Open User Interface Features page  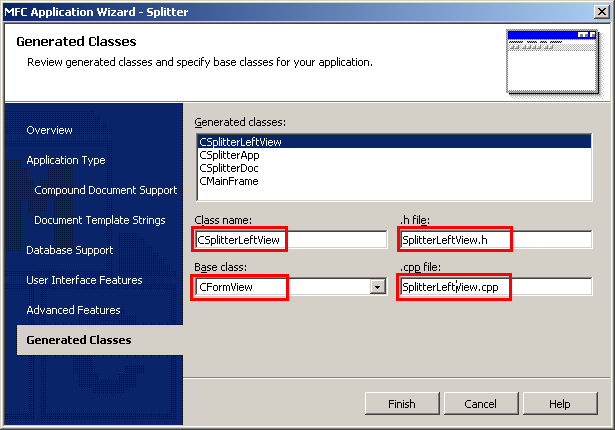[84, 280]
